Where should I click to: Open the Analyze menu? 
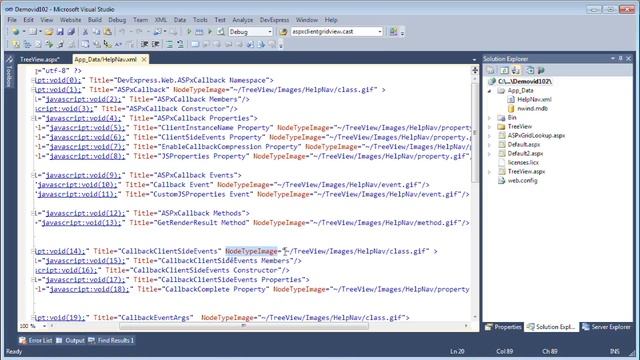tap(243, 20)
